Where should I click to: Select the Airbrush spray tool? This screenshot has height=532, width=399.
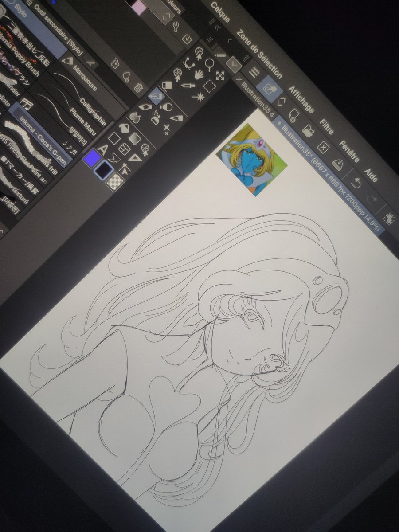point(156,117)
